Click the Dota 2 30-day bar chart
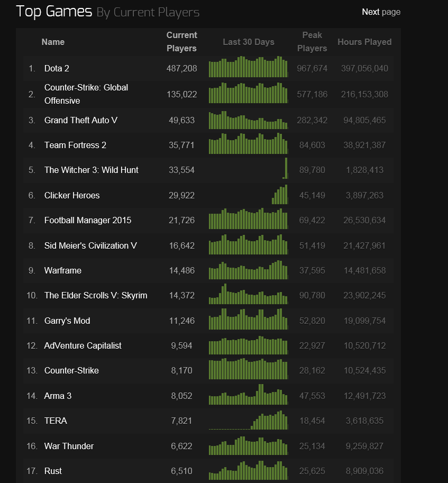 [x=248, y=67]
